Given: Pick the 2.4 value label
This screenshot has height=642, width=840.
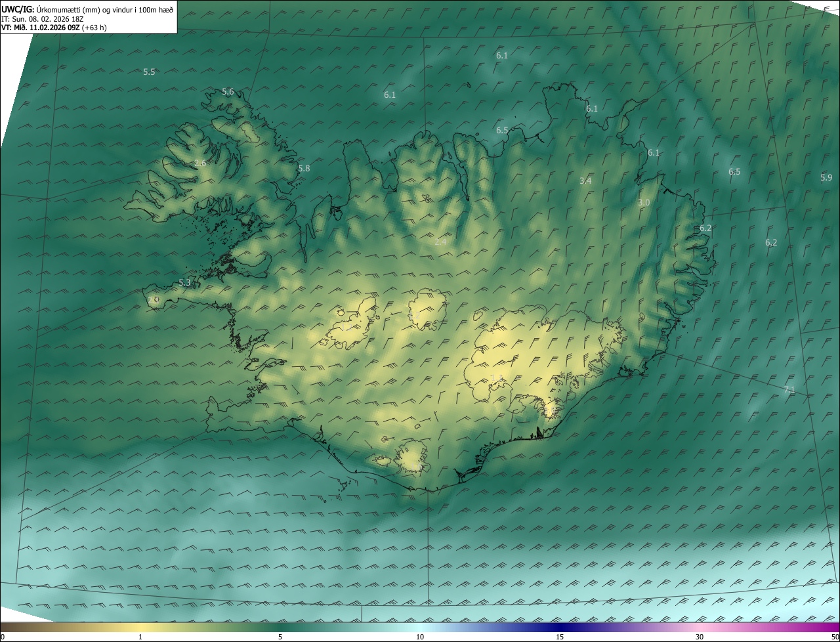Looking at the screenshot, I should pos(440,242).
